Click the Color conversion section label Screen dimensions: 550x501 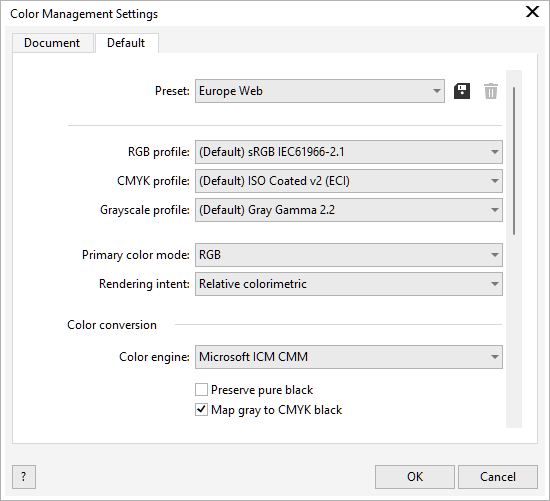(112, 325)
